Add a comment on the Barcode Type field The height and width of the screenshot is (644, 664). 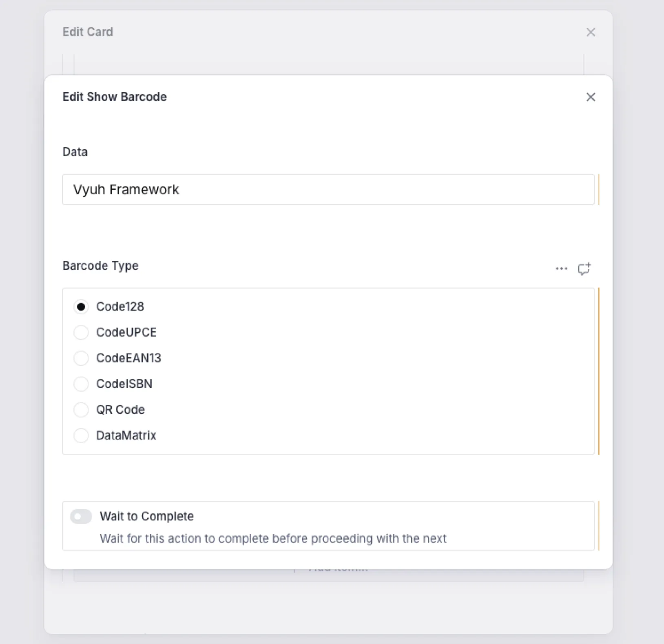point(584,268)
